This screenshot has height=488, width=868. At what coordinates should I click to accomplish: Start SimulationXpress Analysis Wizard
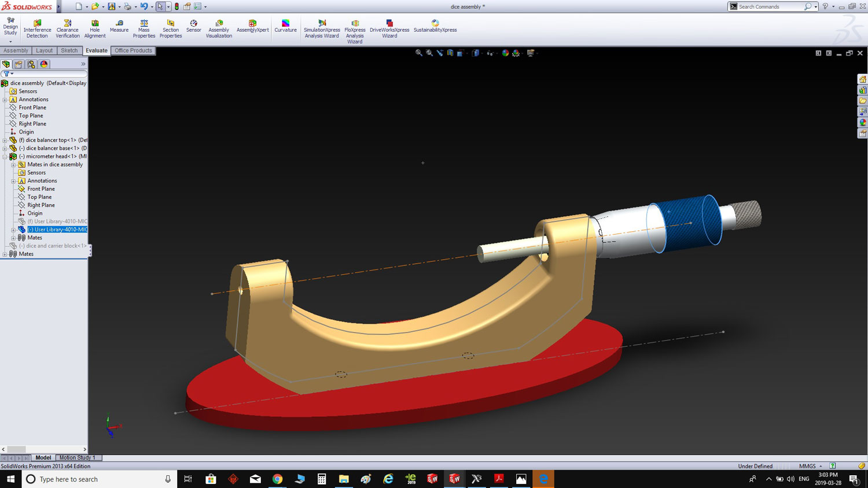322,29
